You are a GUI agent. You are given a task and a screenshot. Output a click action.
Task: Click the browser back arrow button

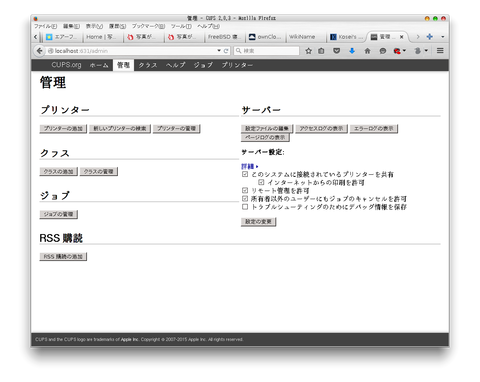click(x=39, y=51)
